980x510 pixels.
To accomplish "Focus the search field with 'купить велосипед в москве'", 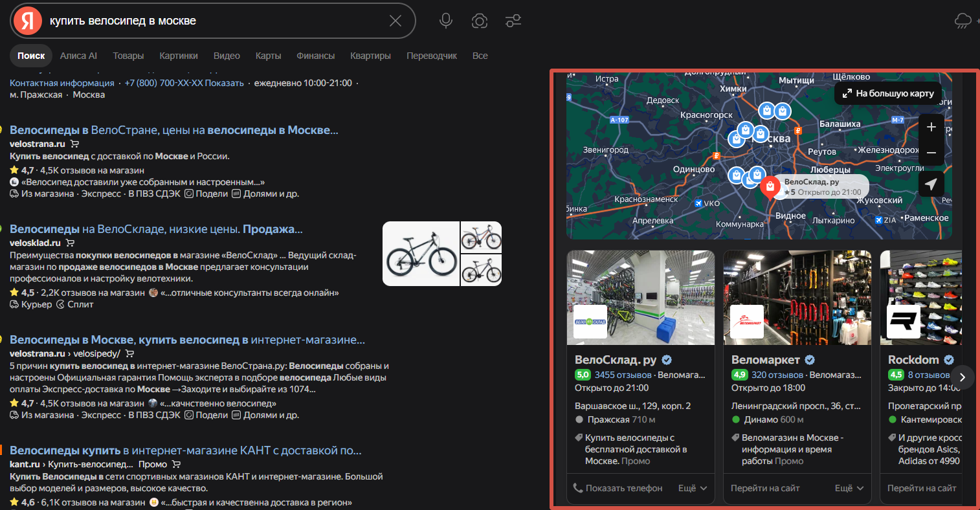I will click(214, 21).
